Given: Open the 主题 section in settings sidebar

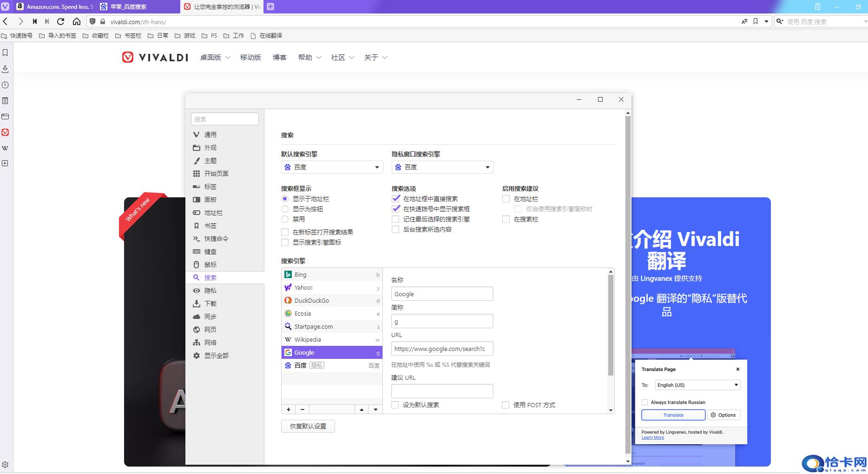Looking at the screenshot, I should tap(210, 161).
